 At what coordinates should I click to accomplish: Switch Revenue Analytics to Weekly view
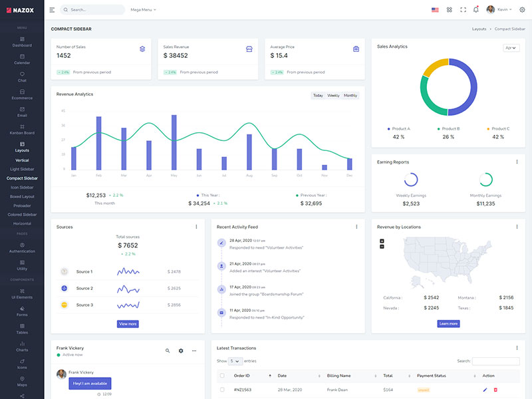[333, 96]
